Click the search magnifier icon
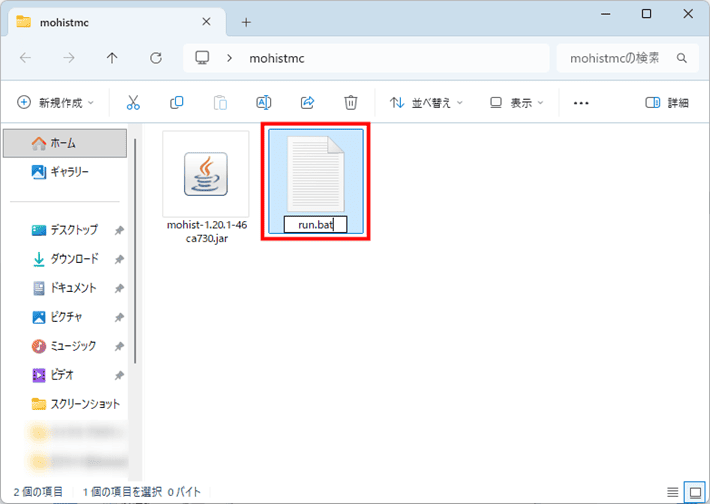710x504 pixels. (681, 58)
